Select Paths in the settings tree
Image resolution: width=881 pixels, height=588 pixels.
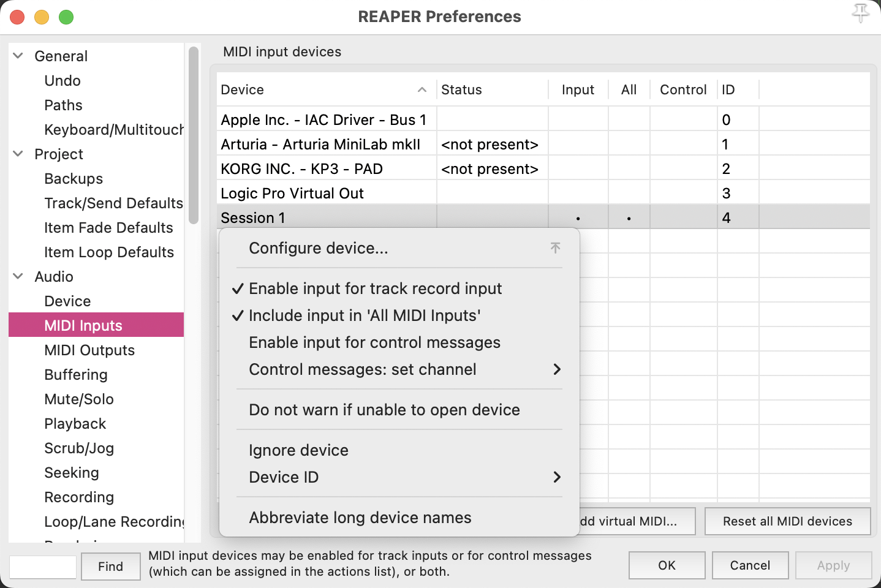pyautogui.click(x=63, y=105)
